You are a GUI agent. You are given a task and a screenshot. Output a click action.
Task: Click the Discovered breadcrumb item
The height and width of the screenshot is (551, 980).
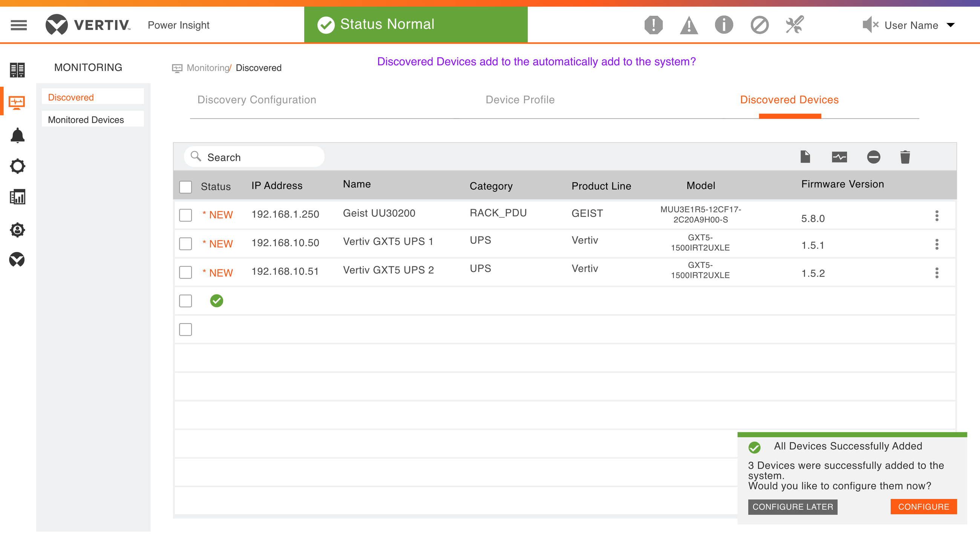[x=259, y=68]
